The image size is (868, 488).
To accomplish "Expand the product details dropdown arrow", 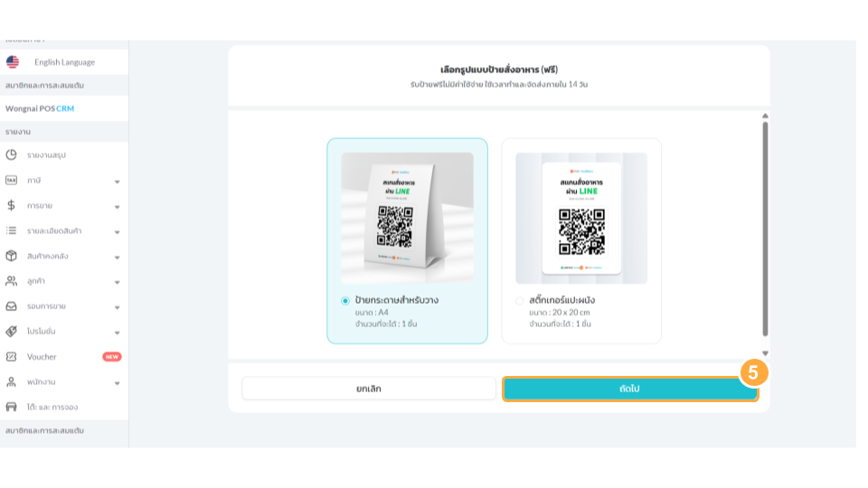I will [x=118, y=232].
